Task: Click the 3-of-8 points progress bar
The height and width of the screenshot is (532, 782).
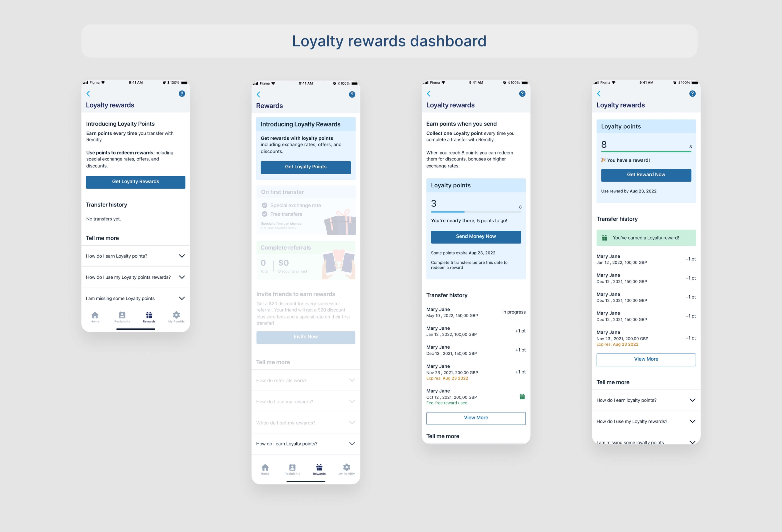Action: tap(476, 212)
